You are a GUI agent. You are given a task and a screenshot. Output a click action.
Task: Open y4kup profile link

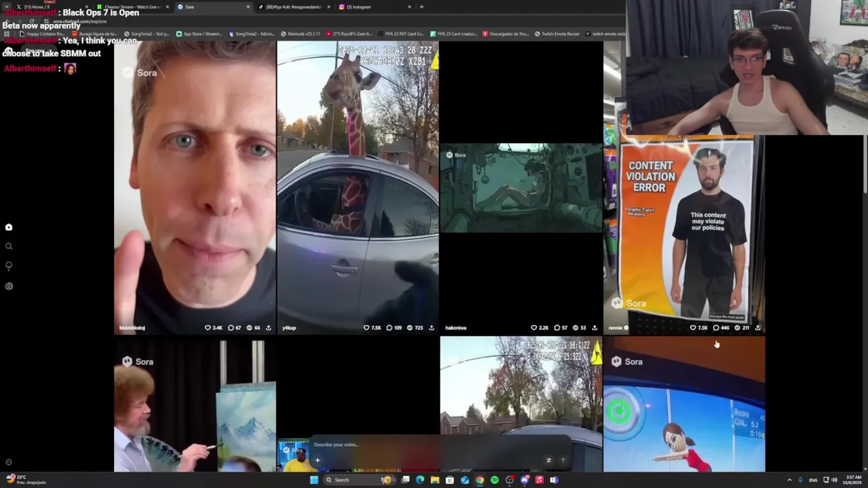[x=289, y=328]
